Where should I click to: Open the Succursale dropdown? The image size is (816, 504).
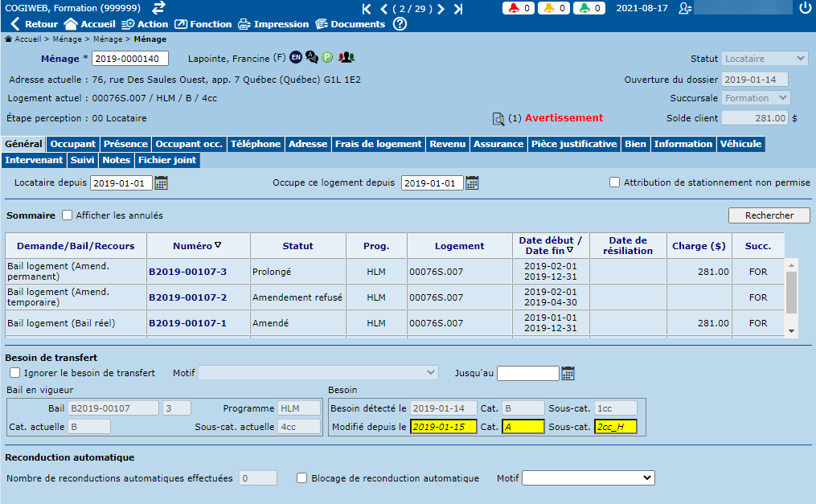(x=756, y=98)
